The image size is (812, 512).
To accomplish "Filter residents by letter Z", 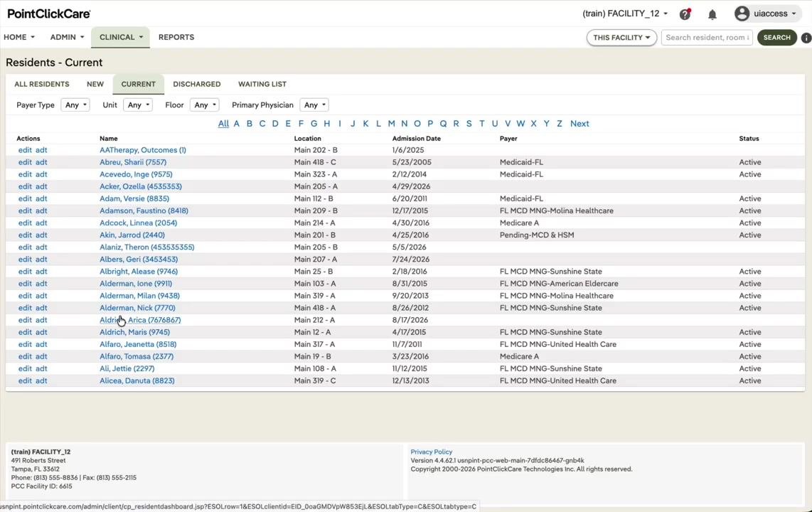I will point(560,124).
